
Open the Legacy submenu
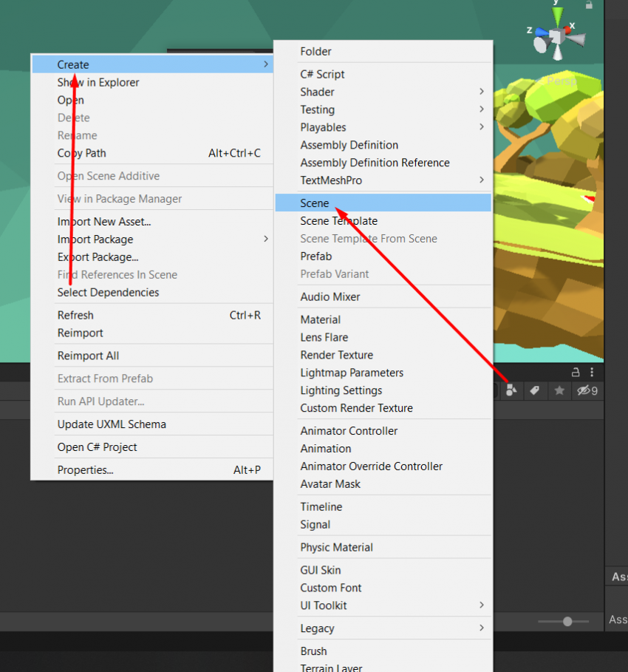(316, 628)
